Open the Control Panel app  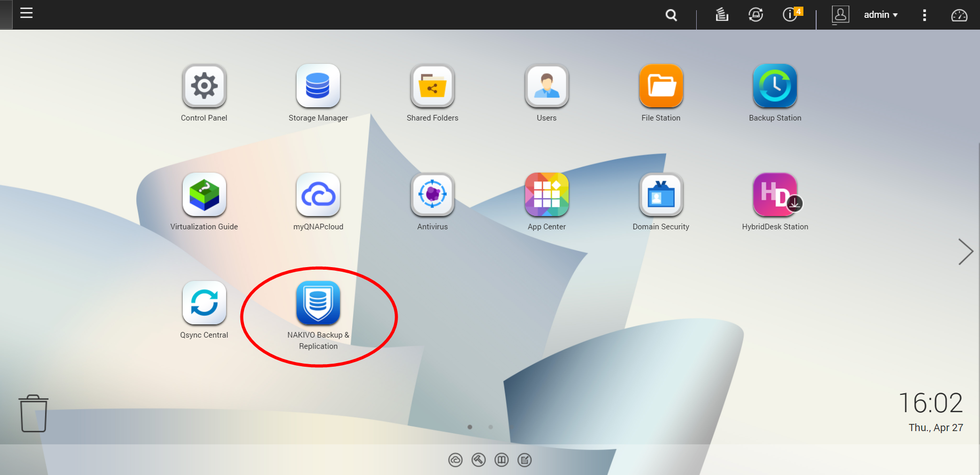click(204, 86)
